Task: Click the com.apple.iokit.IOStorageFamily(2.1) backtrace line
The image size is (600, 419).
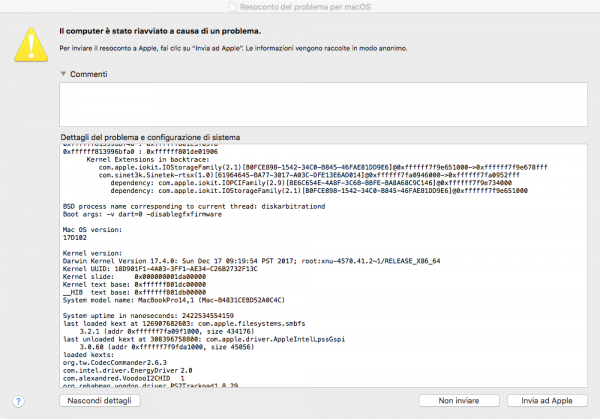Action: [323, 167]
